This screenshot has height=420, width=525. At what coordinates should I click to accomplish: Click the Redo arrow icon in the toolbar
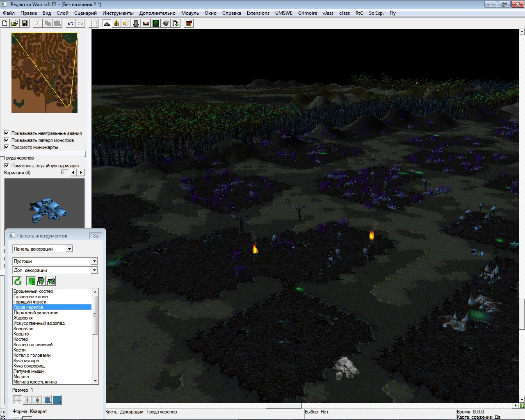click(80, 23)
